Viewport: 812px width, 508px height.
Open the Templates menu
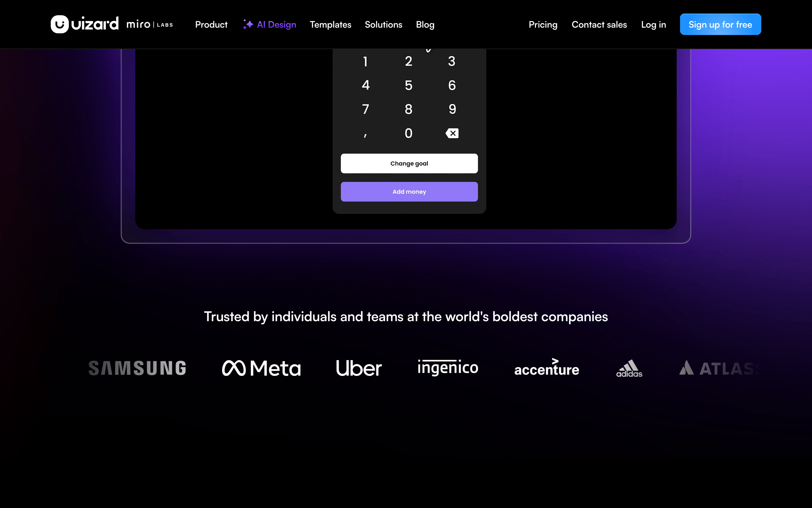click(330, 25)
